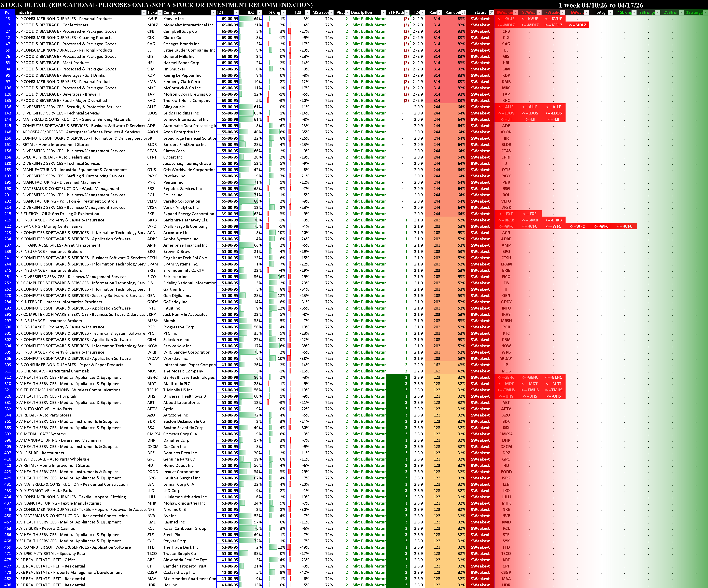The height and width of the screenshot is (588, 708).
Task: Select the green ETF rating cell for GEHC
Action: [398, 377]
